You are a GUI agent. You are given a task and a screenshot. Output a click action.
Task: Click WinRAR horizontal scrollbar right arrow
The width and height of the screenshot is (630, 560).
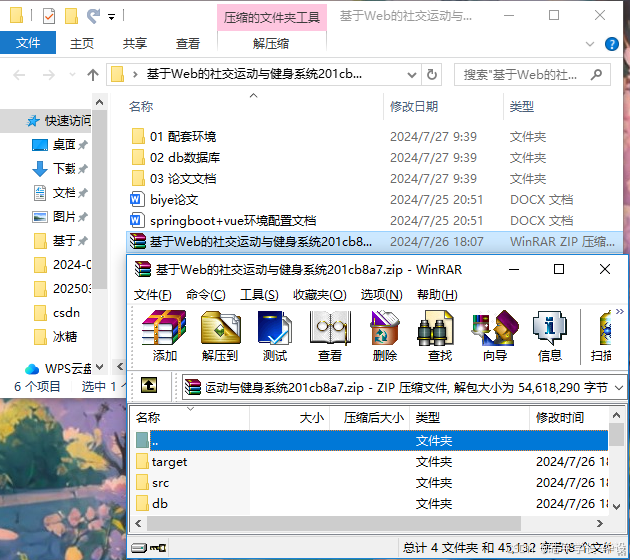tap(599, 523)
